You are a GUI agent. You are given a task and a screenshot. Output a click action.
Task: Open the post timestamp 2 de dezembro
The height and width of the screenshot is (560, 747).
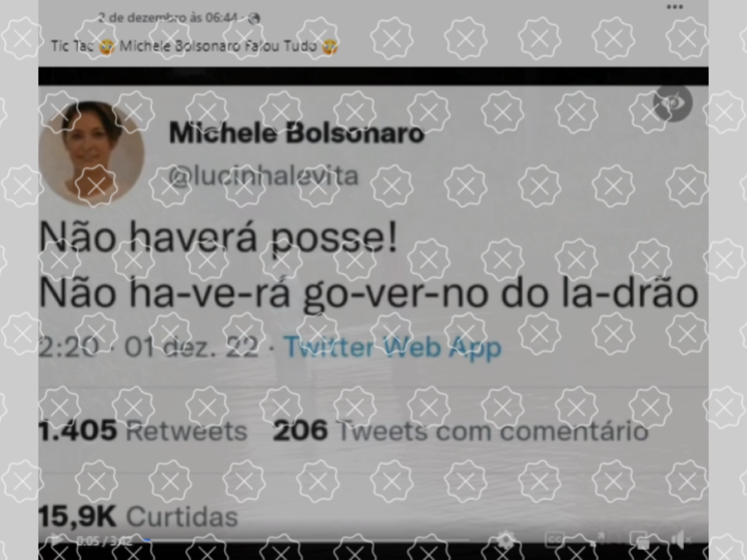pyautogui.click(x=167, y=18)
